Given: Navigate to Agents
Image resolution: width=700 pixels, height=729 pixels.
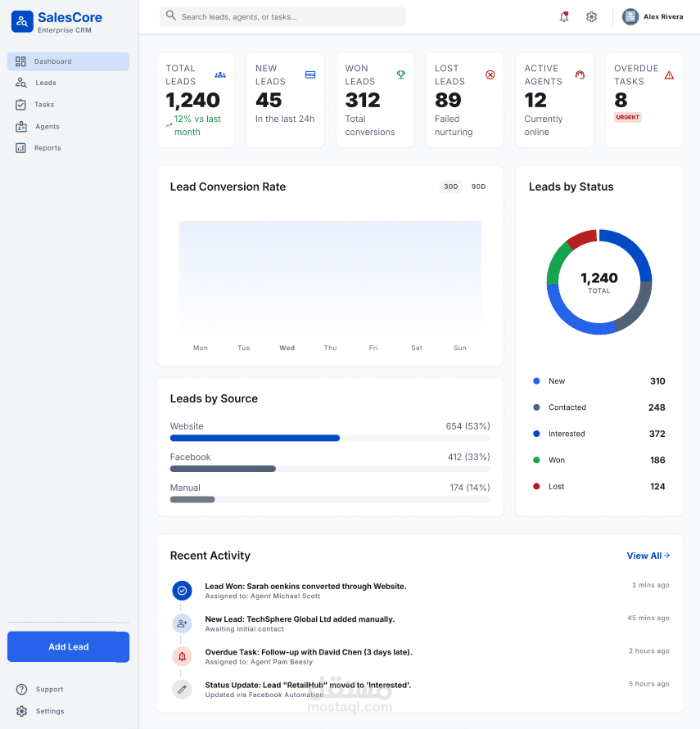Looking at the screenshot, I should click(x=68, y=127).
